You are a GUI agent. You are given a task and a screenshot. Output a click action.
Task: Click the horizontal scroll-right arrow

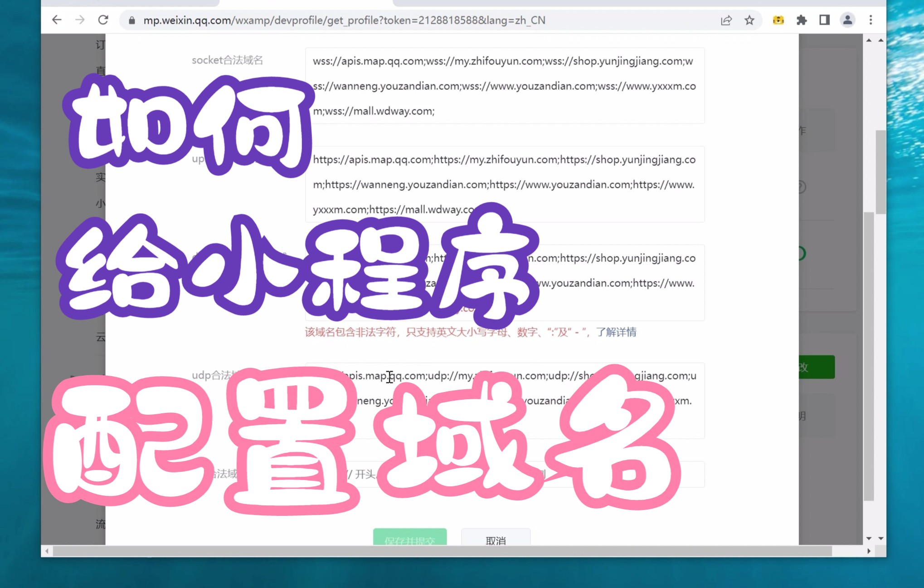(869, 551)
